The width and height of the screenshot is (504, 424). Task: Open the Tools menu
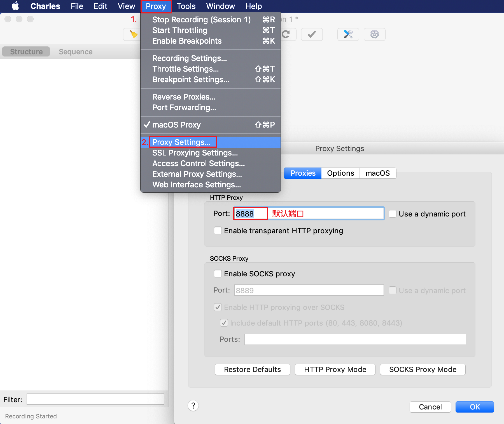(186, 6)
